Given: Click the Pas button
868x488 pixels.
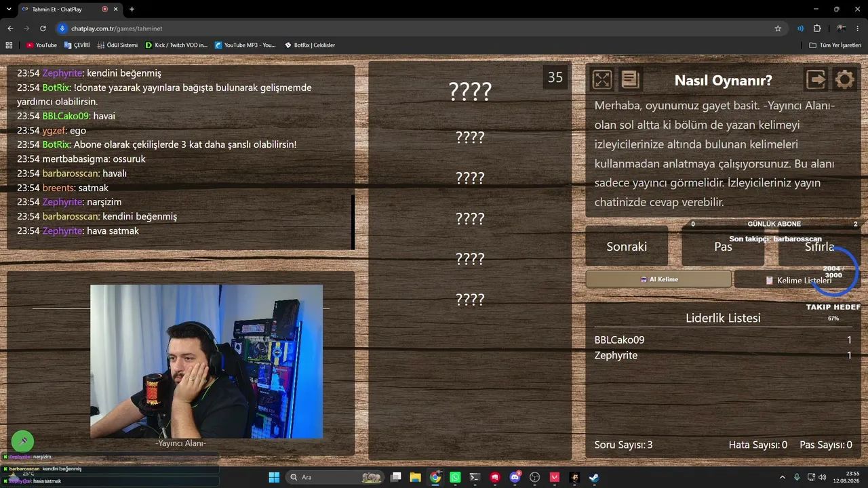Looking at the screenshot, I should (723, 247).
